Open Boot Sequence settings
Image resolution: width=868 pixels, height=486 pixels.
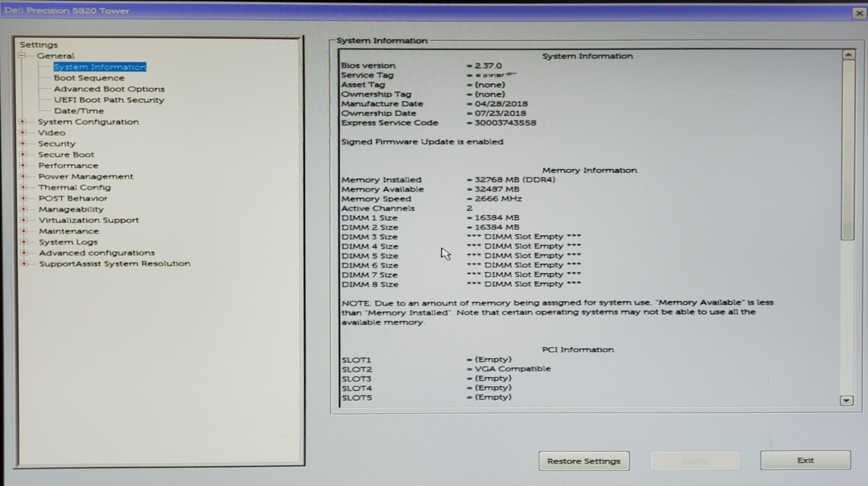click(x=89, y=78)
